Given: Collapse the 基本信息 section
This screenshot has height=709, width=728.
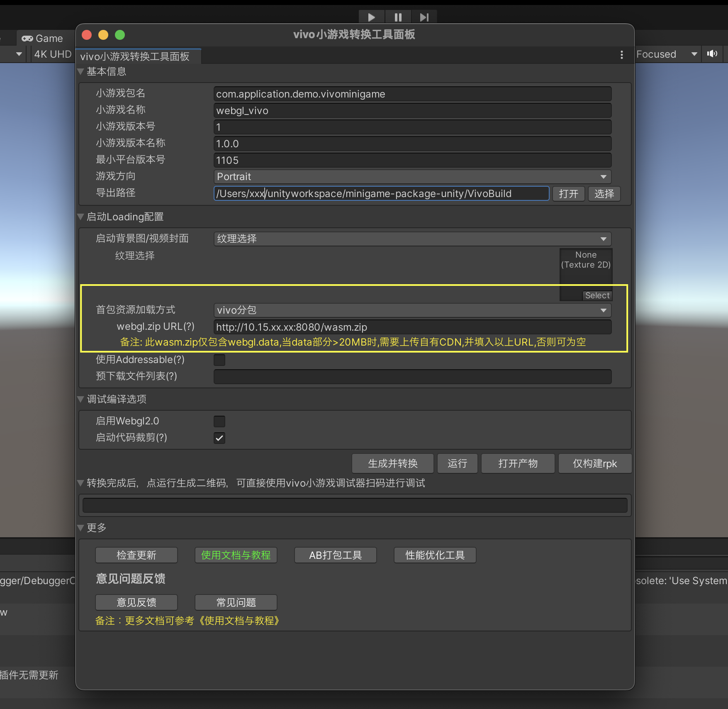Looking at the screenshot, I should click(x=81, y=71).
